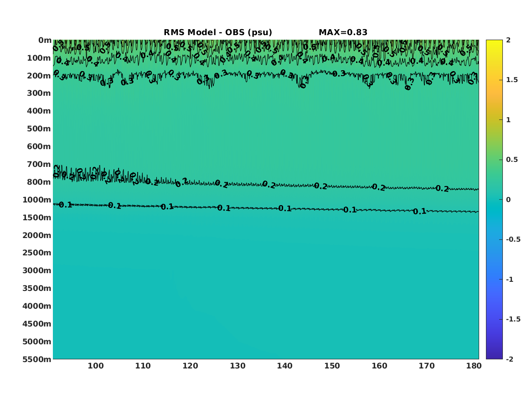Select the "150" horizontal axis tick label
This screenshot has height=399, width=532.
tap(332, 366)
